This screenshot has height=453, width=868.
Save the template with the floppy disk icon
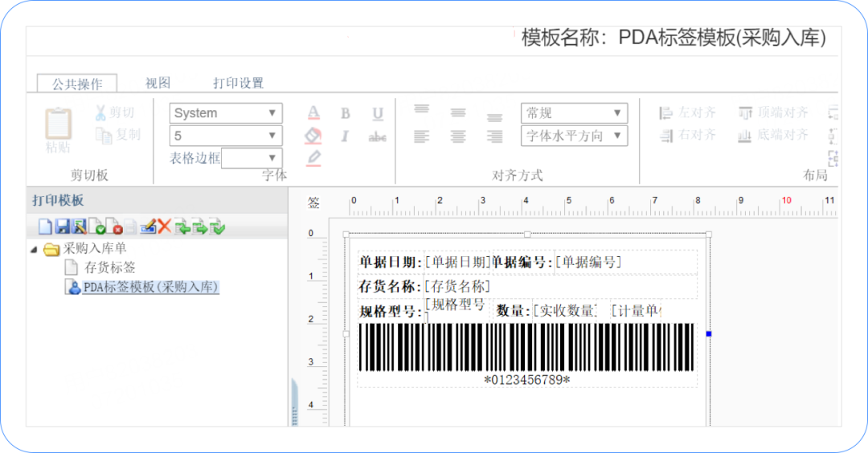63,226
